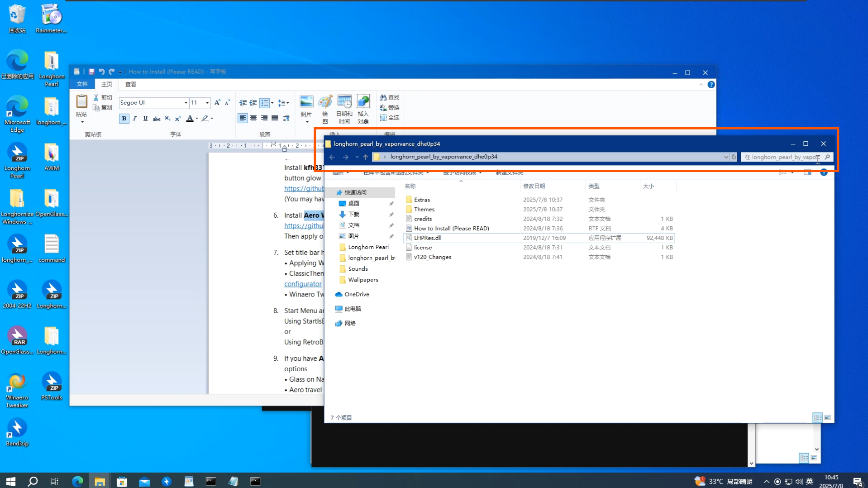Click the WordPad help question mark icon

tap(711, 85)
